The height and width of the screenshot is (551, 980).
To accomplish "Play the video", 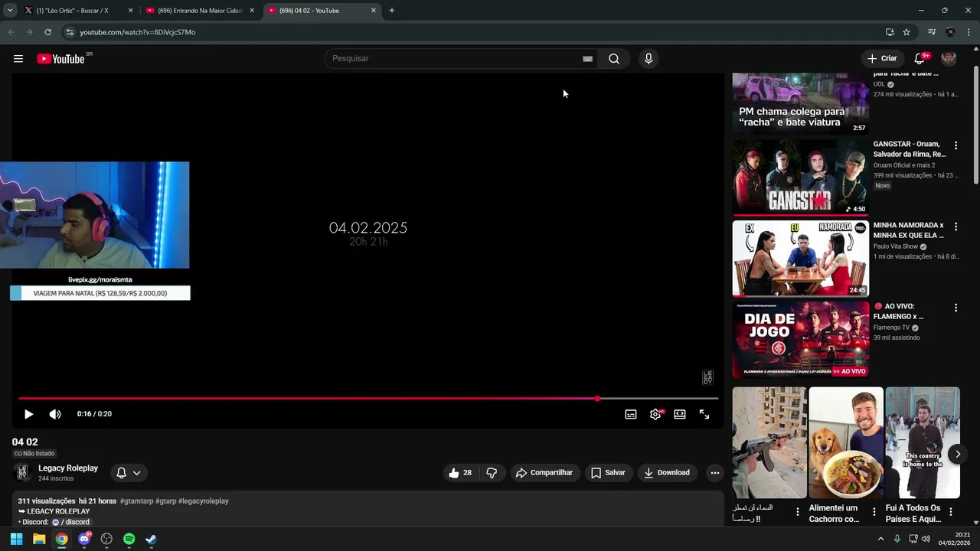I will [28, 414].
